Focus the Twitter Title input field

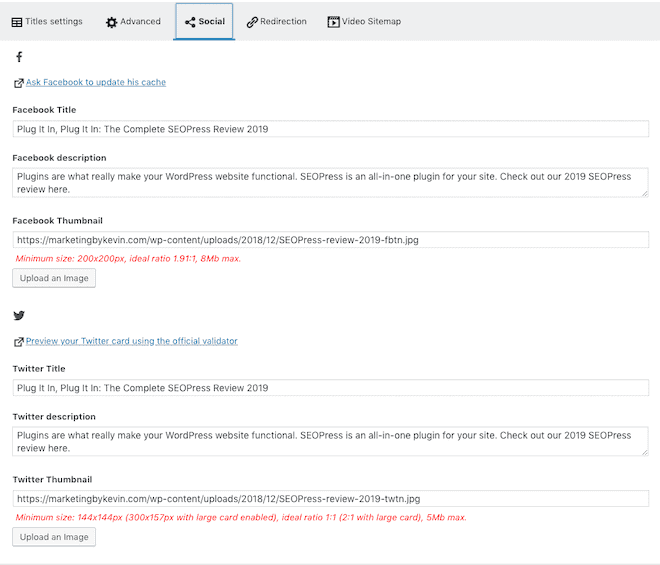click(x=330, y=388)
